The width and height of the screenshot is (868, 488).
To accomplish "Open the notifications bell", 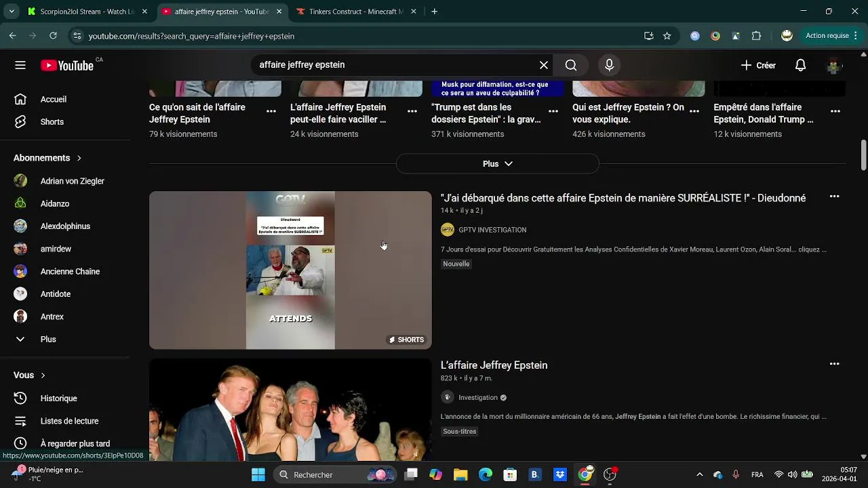I will pyautogui.click(x=800, y=65).
